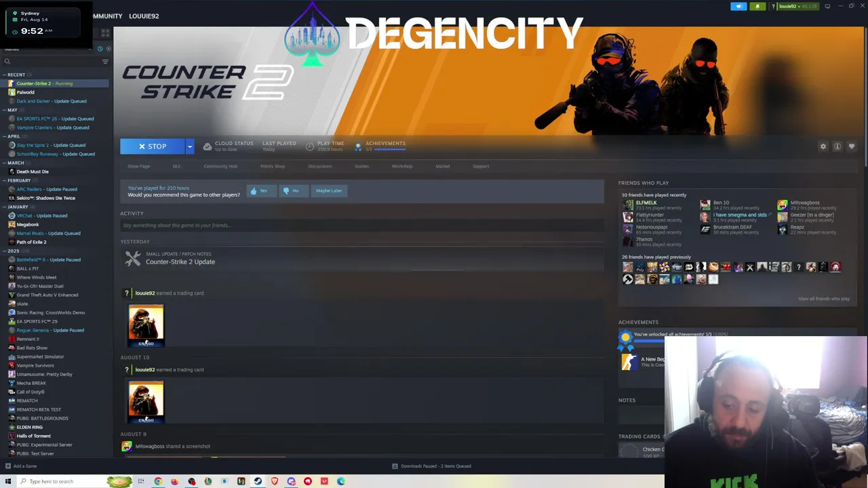This screenshot has width=868, height=488.
Task: Click the library filter options icon
Action: 105,62
